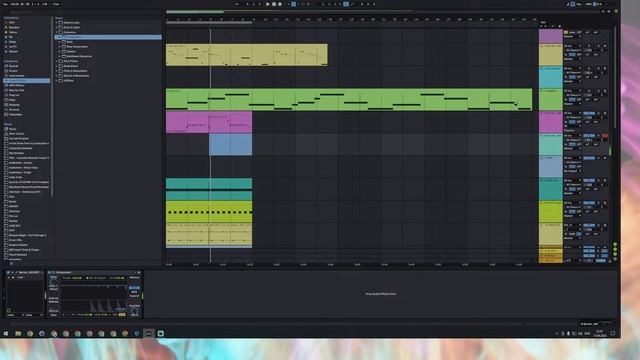Adjust the Compressor Ratio knob
The image size is (640, 360).
(53, 281)
